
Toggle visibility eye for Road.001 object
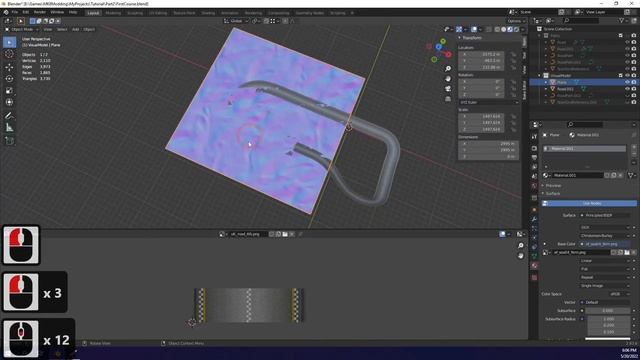pos(627,89)
